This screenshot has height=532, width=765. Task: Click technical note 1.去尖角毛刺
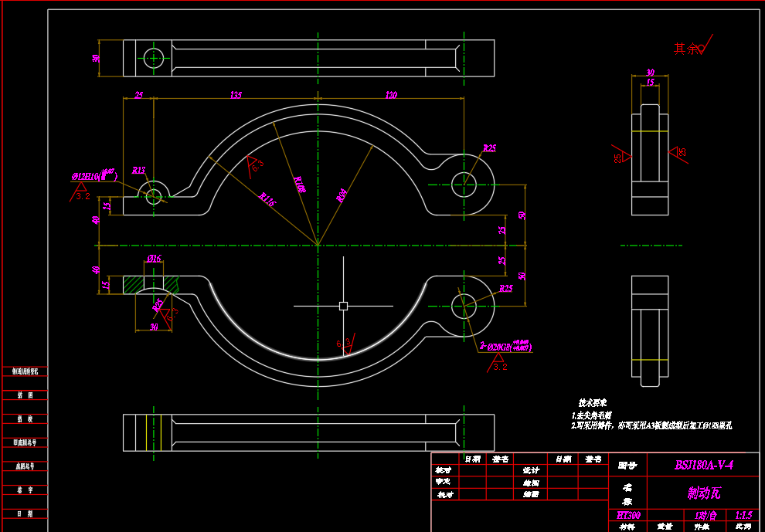592,415
